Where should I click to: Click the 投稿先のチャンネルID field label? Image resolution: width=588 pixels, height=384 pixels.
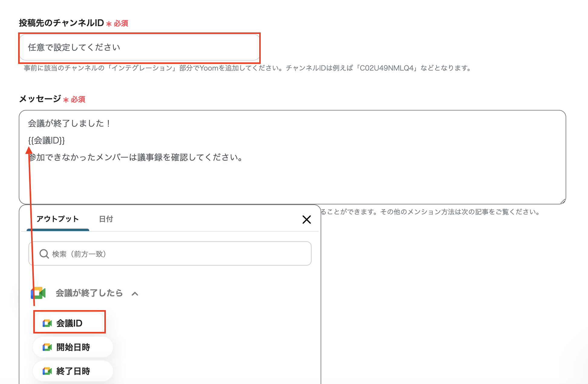61,23
